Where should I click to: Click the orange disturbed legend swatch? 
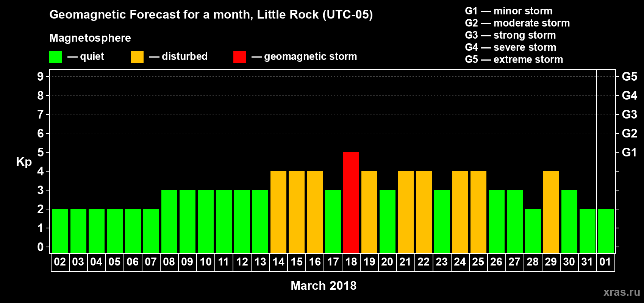137,57
